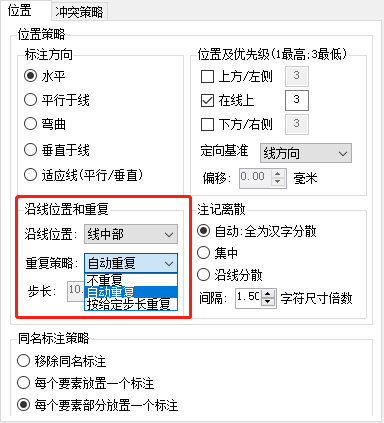Open the 沿线位置 线中部 dropdown

pos(131,234)
